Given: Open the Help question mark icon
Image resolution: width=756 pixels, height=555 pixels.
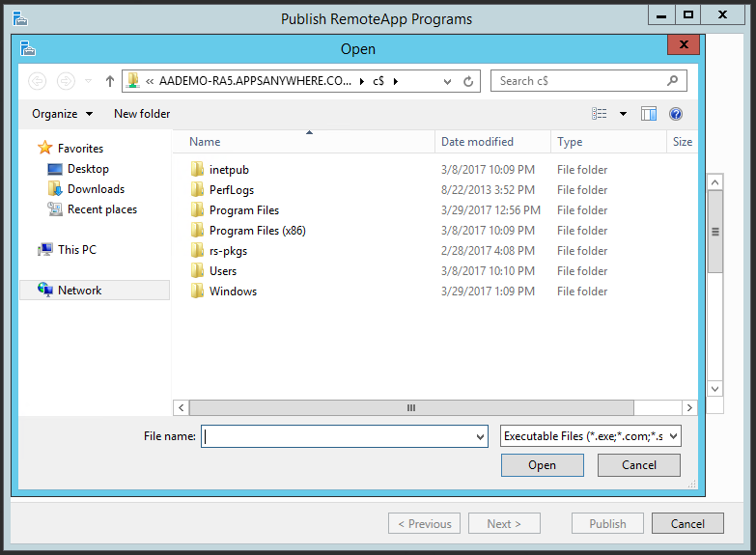Looking at the screenshot, I should point(676,114).
